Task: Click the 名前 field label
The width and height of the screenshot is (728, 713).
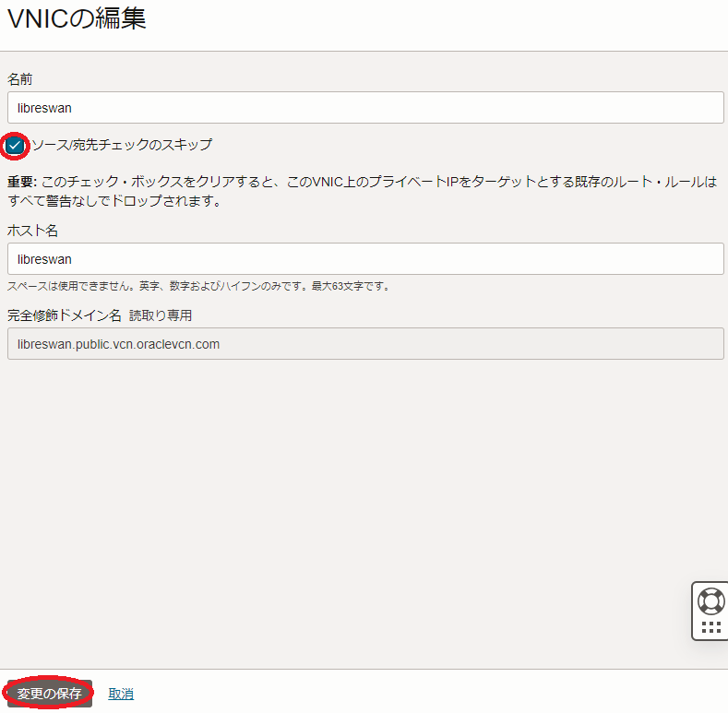Action: (20, 79)
